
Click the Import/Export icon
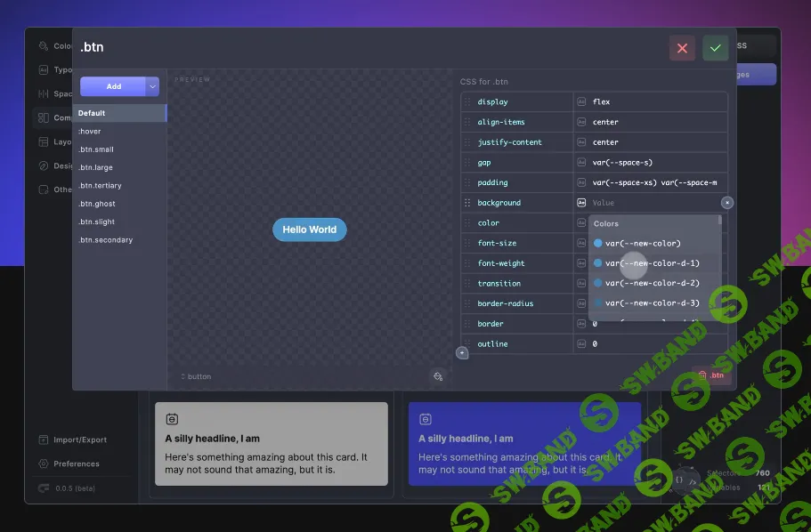click(43, 439)
